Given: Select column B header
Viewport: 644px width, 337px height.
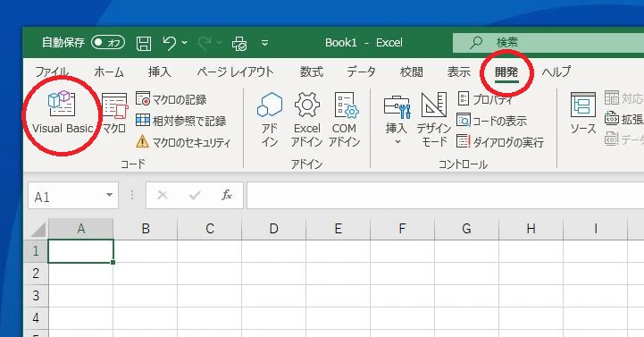Looking at the screenshot, I should (x=146, y=229).
